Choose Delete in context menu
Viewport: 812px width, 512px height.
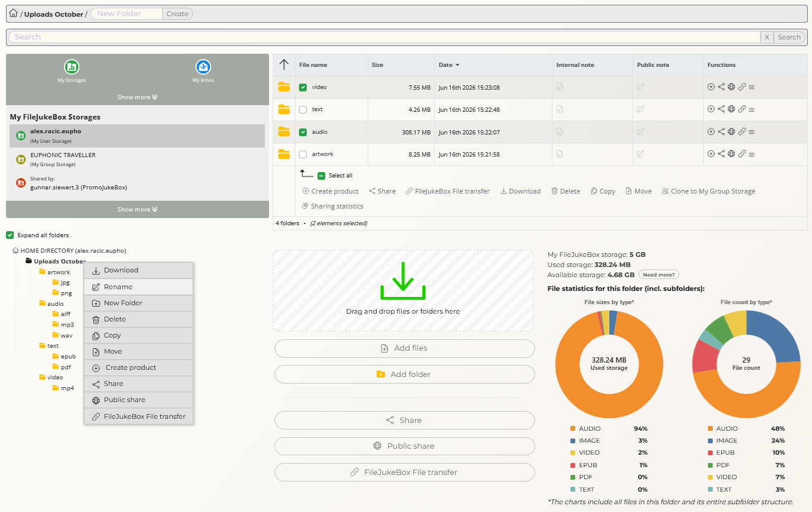[139, 319]
